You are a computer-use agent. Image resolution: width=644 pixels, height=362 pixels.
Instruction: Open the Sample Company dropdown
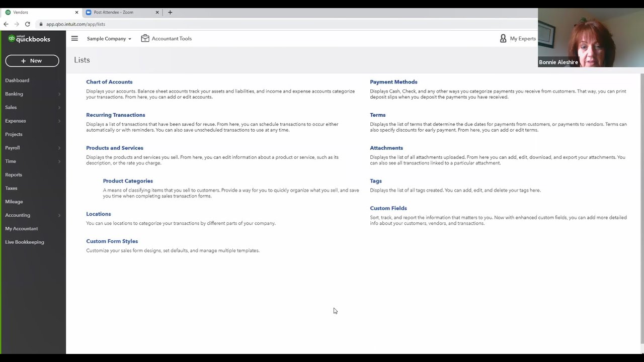(109, 39)
